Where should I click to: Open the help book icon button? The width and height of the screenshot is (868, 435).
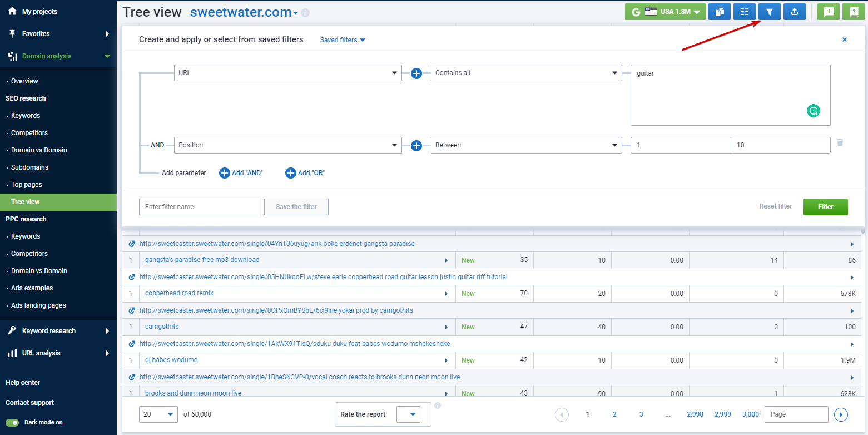tap(854, 12)
